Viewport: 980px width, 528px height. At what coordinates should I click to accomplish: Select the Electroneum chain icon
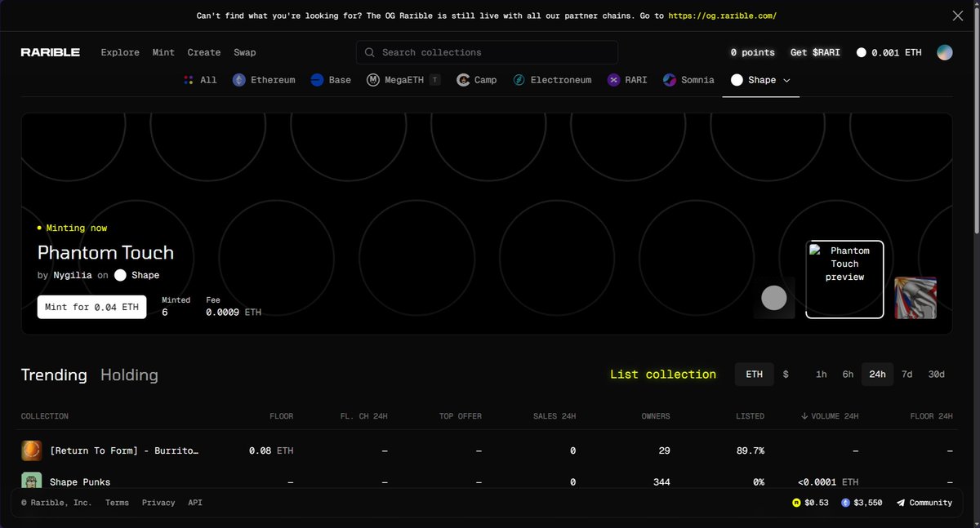tap(519, 79)
